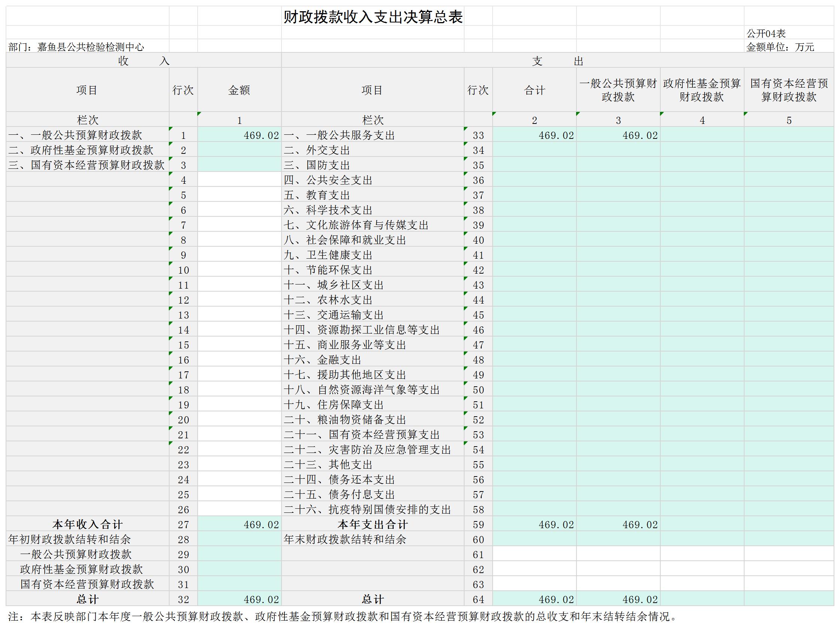Select the 年初财政拨款结转和结余 cell
The height and width of the screenshot is (627, 840).
pyautogui.click(x=70, y=539)
